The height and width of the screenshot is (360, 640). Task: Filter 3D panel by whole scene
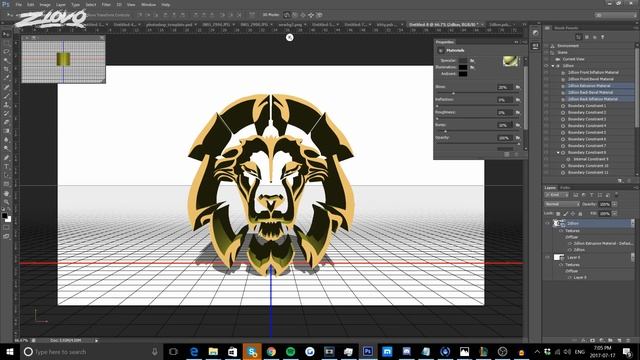click(x=578, y=37)
